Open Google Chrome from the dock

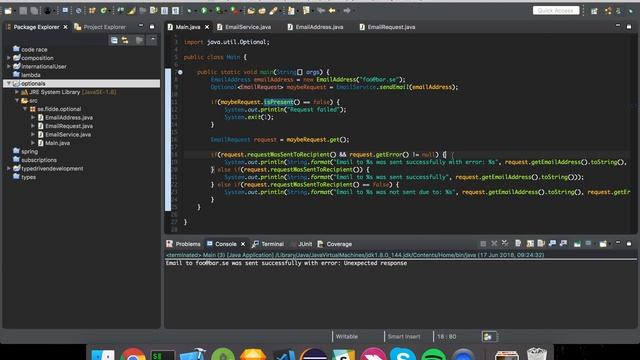(x=133, y=354)
